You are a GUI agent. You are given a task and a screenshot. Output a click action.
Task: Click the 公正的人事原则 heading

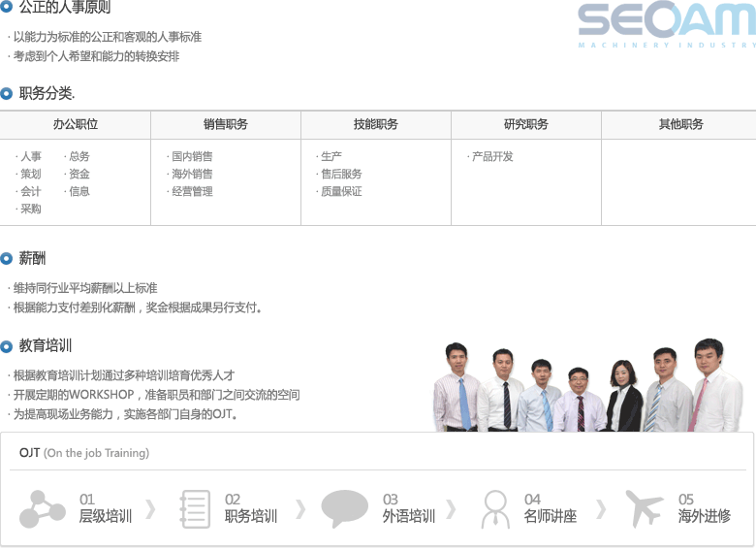(65, 7)
